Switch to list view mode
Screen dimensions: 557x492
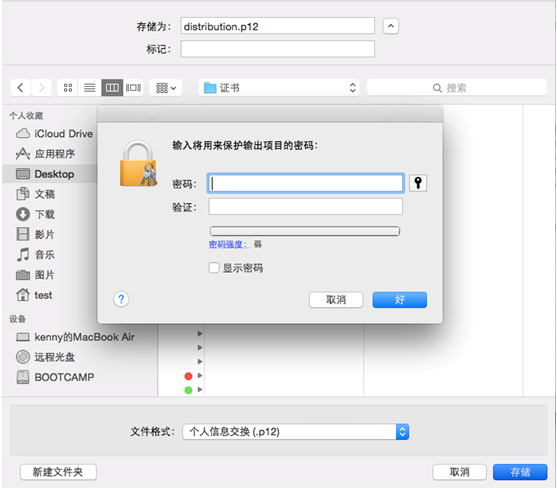tap(90, 87)
